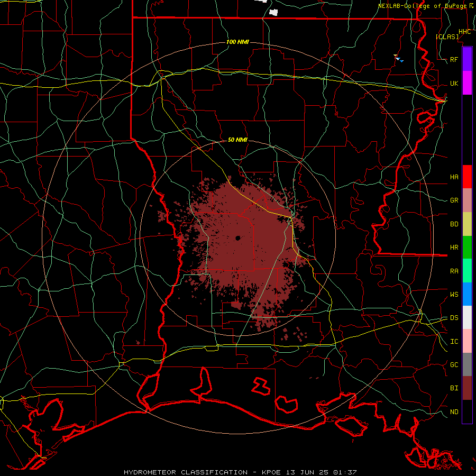This screenshot has height=476, width=476.
Task: Pick the RA bright green legend swatch
Action: [x=467, y=271]
